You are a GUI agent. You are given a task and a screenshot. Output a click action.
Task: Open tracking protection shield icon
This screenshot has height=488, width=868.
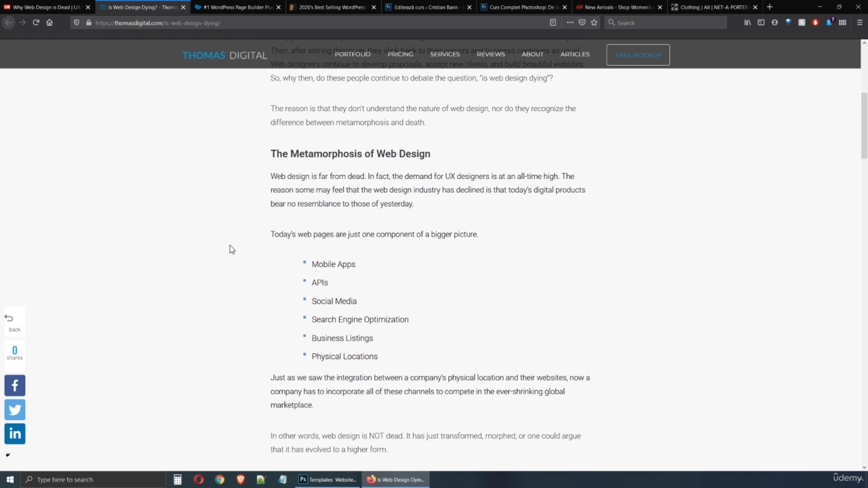click(x=77, y=22)
